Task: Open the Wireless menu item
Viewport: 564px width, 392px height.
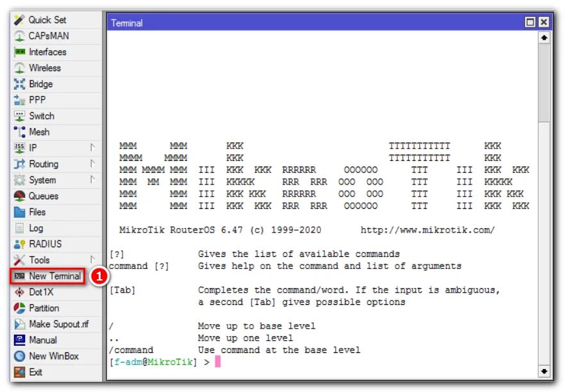Action: (56, 68)
